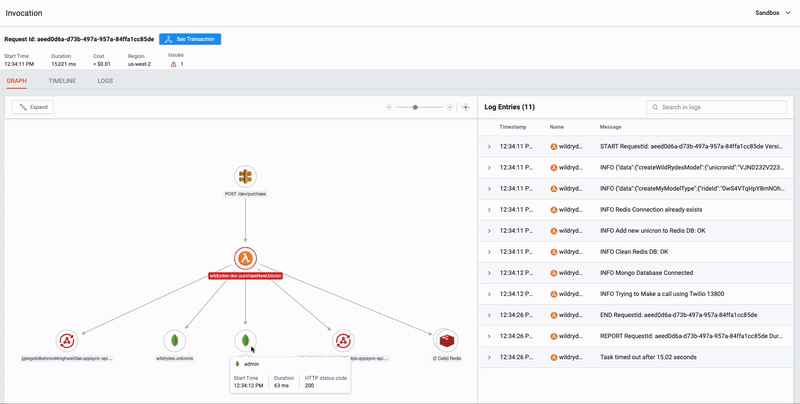Image resolution: width=800 pixels, height=404 pixels.
Task: Click the Expand graph button
Action: (33, 107)
